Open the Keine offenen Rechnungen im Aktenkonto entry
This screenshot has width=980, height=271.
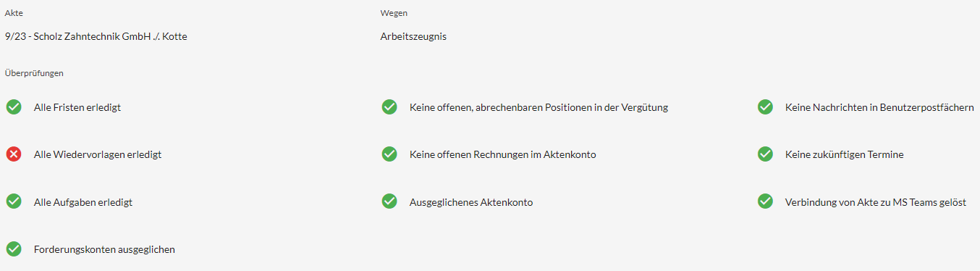(503, 155)
